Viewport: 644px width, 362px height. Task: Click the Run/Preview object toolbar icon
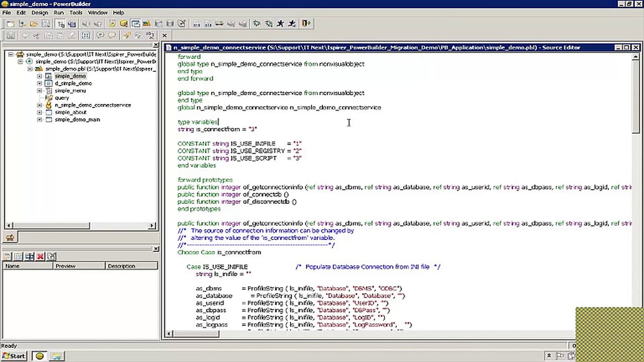click(45, 24)
